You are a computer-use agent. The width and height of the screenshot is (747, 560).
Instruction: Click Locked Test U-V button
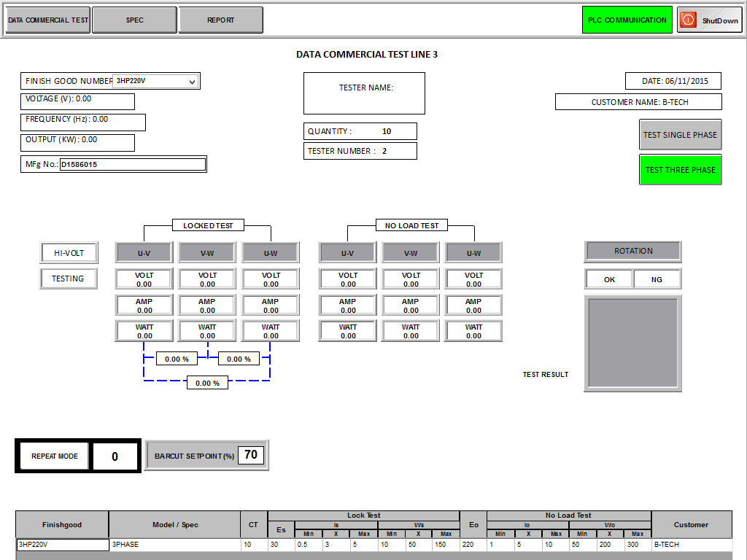pyautogui.click(x=144, y=253)
